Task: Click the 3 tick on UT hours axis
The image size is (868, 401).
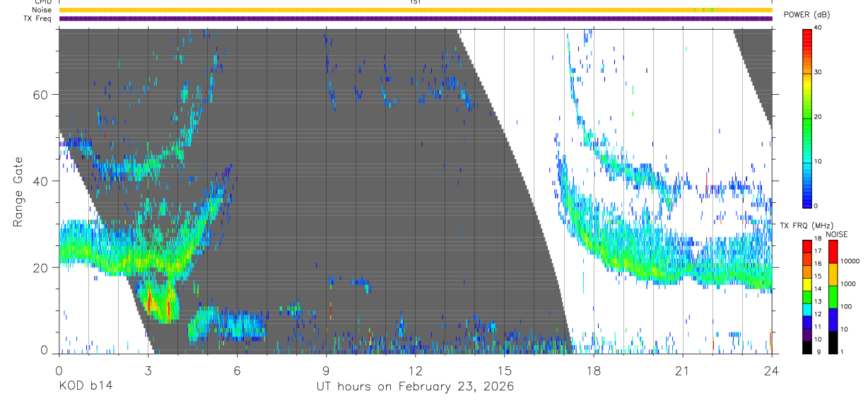Action: [x=148, y=371]
